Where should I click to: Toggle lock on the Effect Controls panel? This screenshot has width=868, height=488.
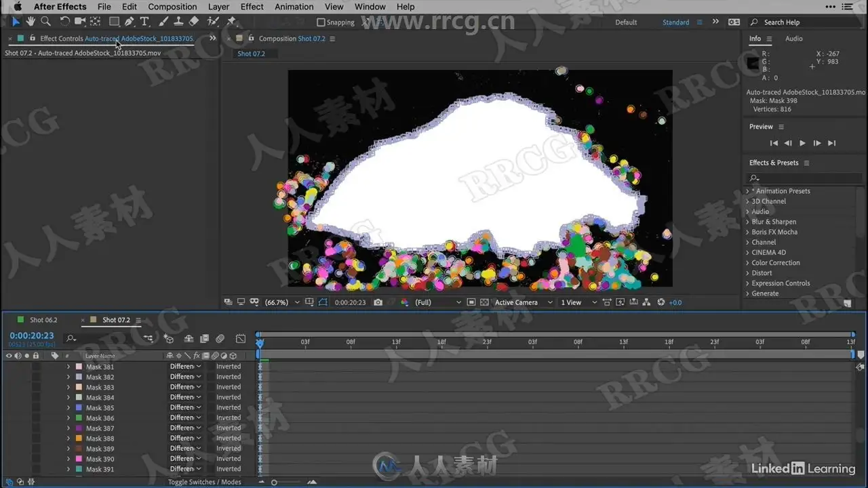point(31,39)
